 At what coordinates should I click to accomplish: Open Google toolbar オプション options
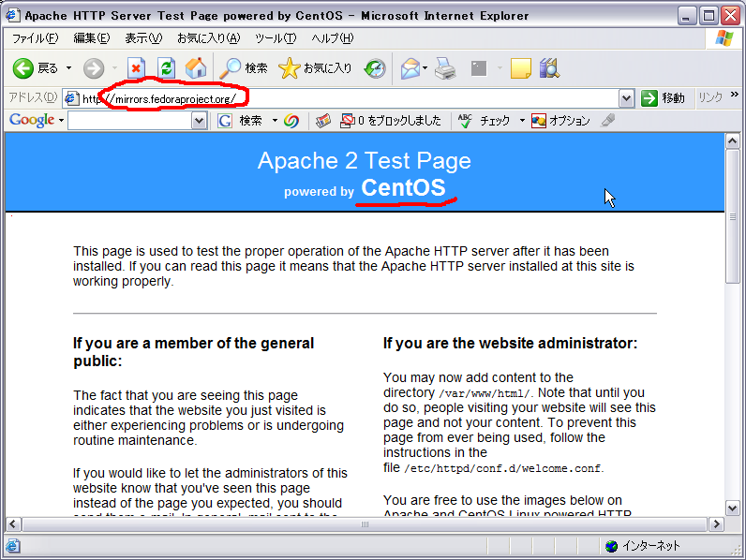pyautogui.click(x=560, y=121)
